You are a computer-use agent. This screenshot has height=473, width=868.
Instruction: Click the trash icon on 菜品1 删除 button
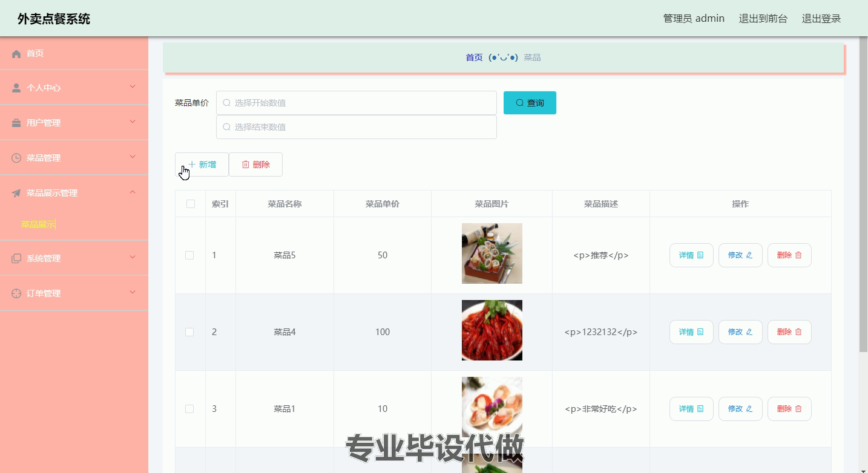[798, 409]
